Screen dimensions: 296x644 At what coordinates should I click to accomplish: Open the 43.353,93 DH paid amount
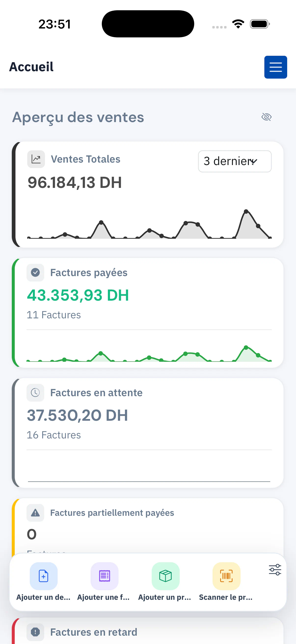[x=78, y=295]
